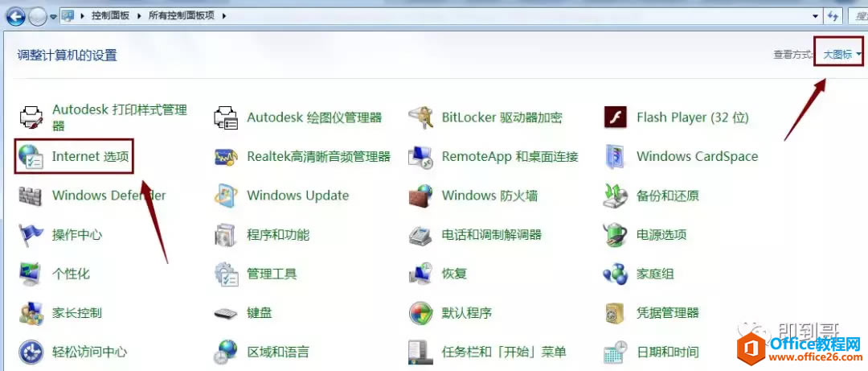The width and height of the screenshot is (868, 371).
Task: Click the 个性化 monitor icon
Action: point(31,274)
